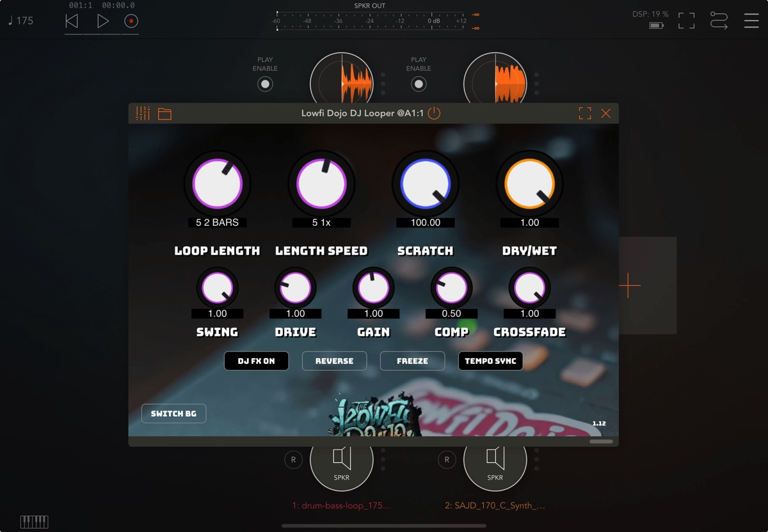This screenshot has height=532, width=768.
Task: Click the R button of channel 1
Action: click(293, 459)
